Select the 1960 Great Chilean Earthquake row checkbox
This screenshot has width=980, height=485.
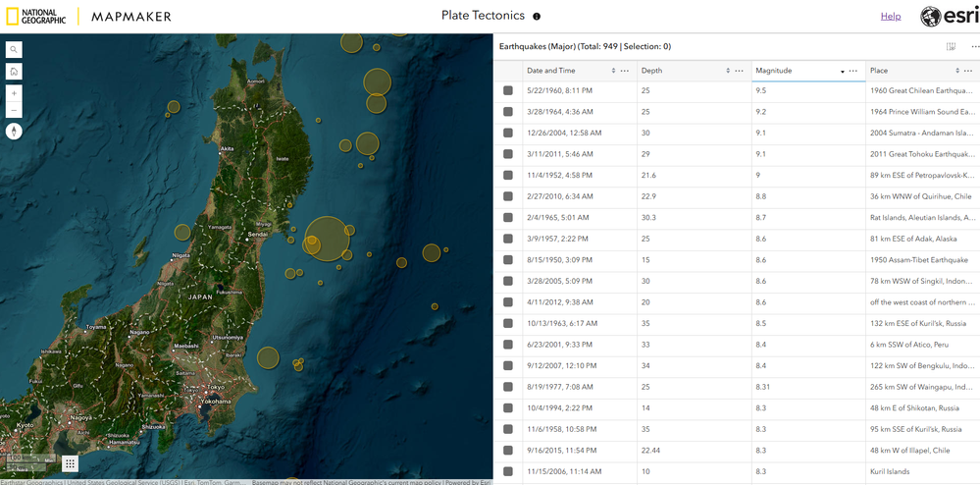tap(508, 90)
